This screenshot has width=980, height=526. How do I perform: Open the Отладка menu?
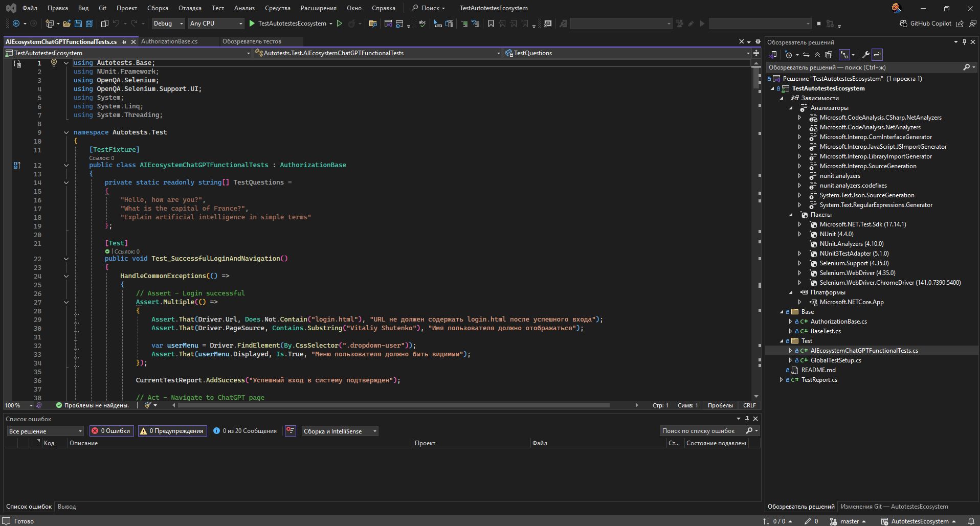click(190, 8)
